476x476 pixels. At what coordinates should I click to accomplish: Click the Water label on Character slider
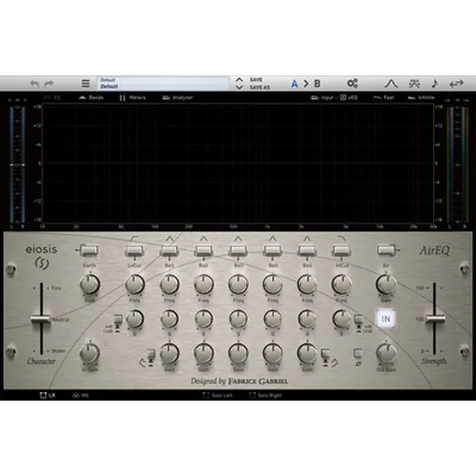[58, 351]
